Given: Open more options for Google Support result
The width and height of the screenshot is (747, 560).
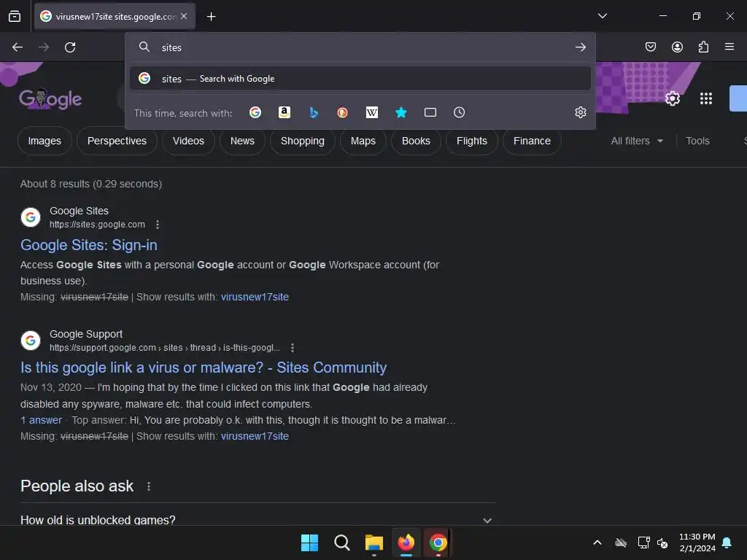Looking at the screenshot, I should pyautogui.click(x=292, y=348).
